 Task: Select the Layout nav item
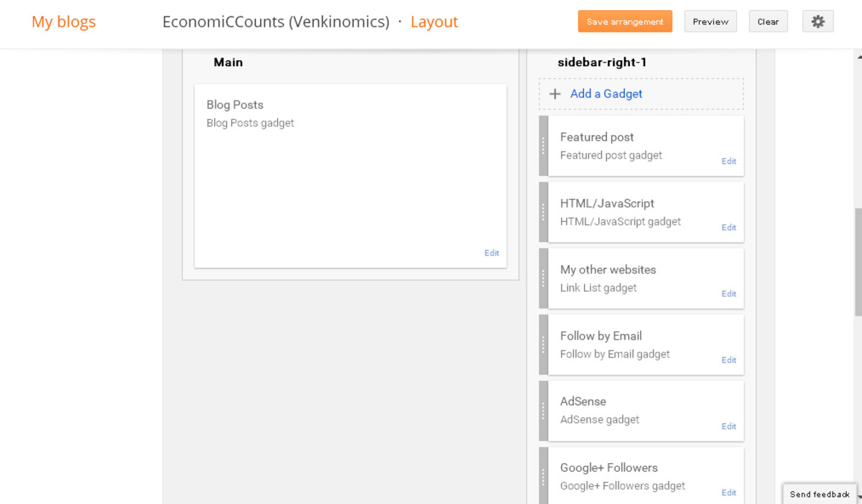434,21
